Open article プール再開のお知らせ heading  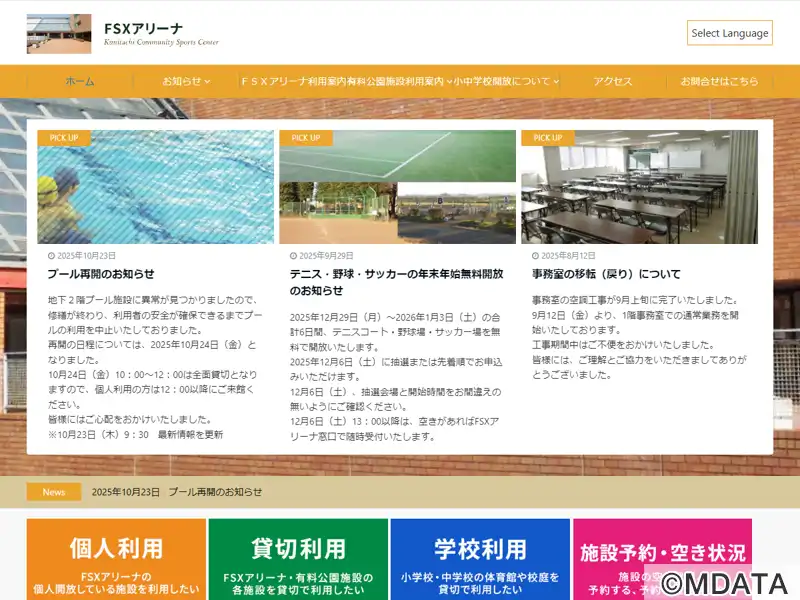click(x=101, y=274)
